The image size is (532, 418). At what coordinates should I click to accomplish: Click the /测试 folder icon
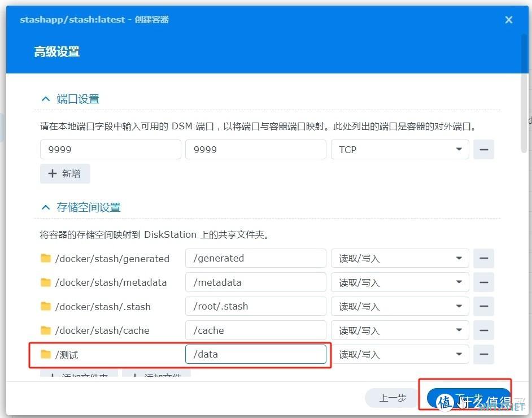tap(46, 355)
